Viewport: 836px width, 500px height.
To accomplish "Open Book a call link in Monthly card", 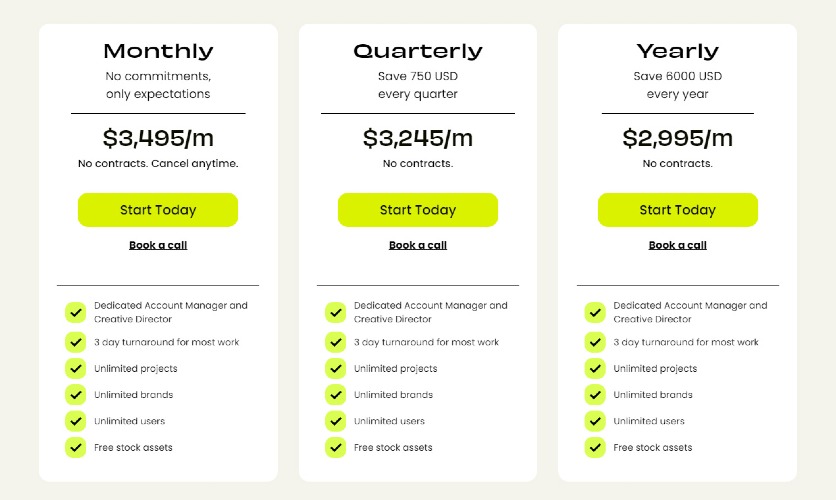I will click(x=158, y=245).
